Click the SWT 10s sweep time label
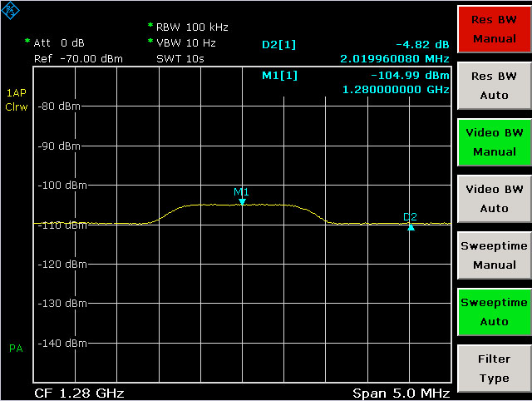 pyautogui.click(x=180, y=59)
